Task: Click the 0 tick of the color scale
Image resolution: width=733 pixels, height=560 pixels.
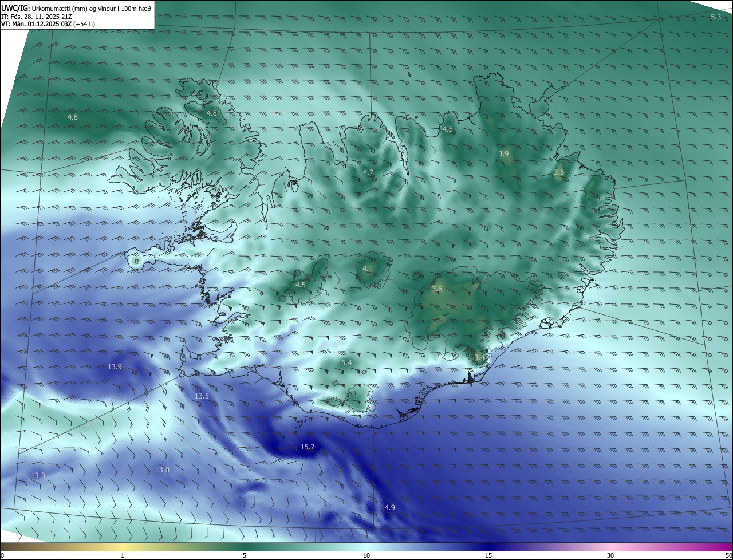Action: (2, 555)
